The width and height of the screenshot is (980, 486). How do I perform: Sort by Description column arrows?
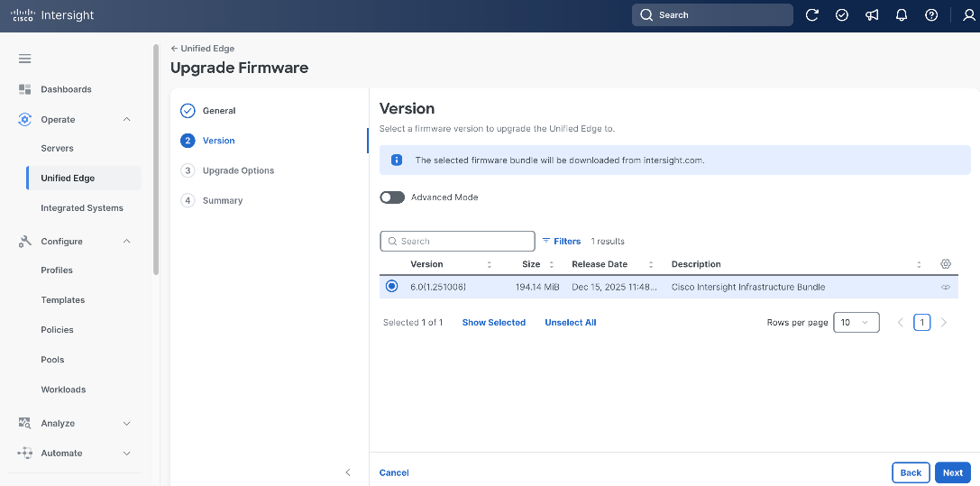coord(919,264)
